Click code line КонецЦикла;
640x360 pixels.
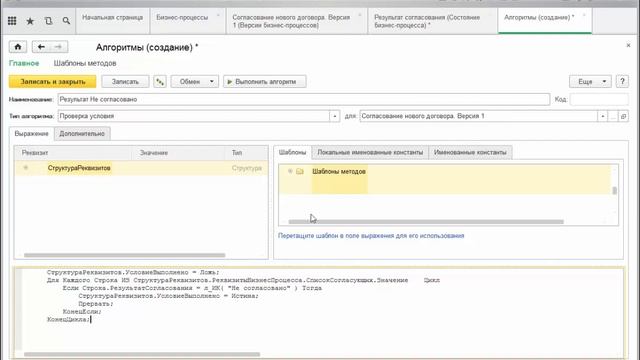click(x=68, y=320)
